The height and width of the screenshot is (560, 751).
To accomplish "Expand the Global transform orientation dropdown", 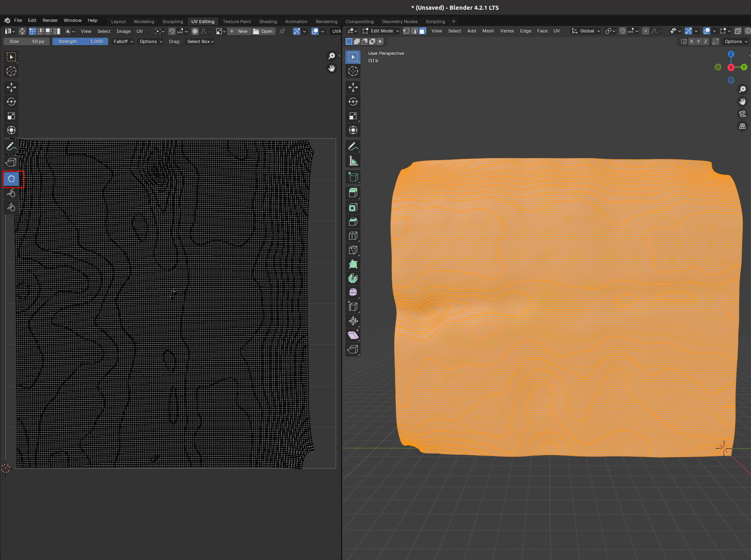I will [586, 31].
